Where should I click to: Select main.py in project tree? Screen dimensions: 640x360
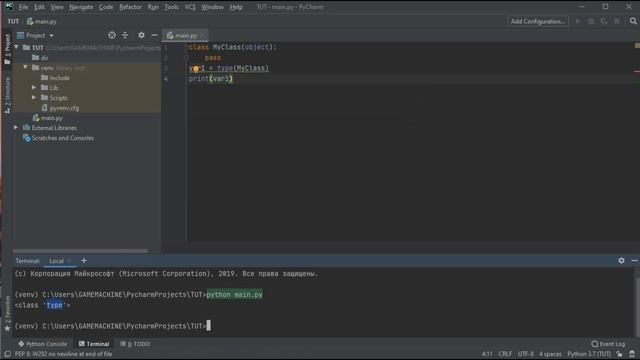click(x=48, y=118)
